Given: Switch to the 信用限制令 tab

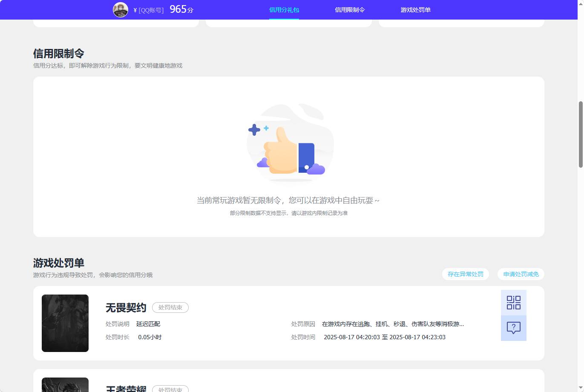Looking at the screenshot, I should 350,10.
